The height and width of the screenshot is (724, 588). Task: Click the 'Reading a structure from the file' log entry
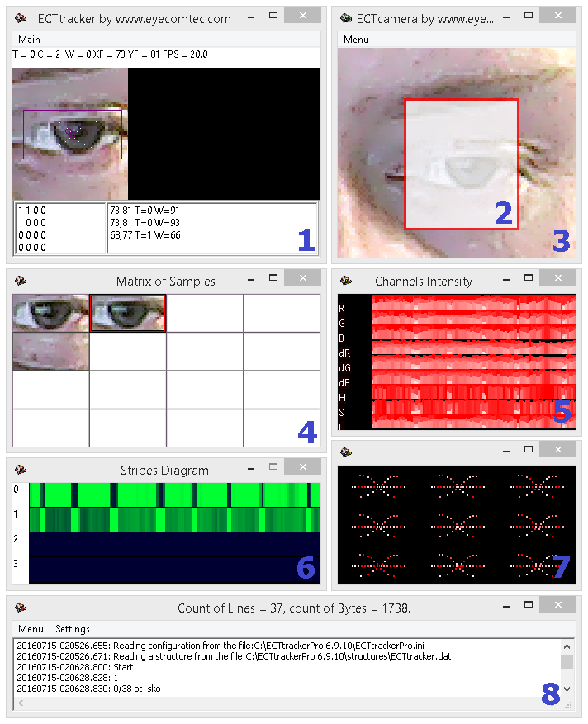click(234, 656)
